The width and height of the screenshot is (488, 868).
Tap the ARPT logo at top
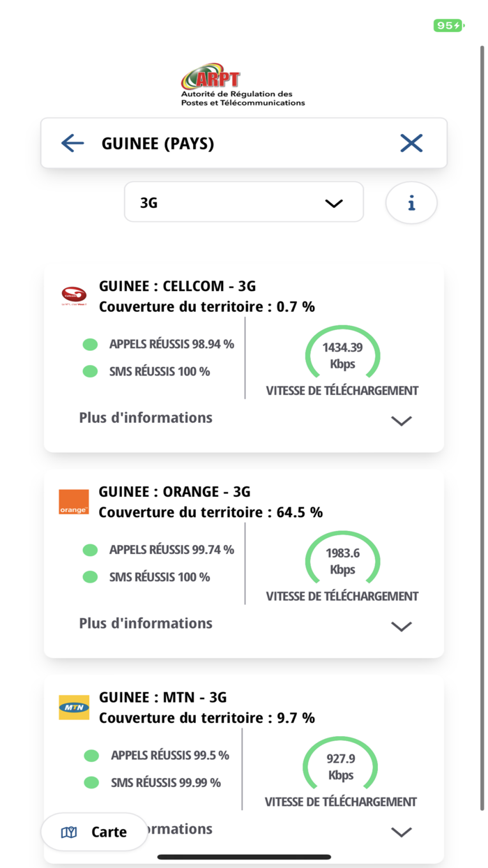[x=243, y=87]
